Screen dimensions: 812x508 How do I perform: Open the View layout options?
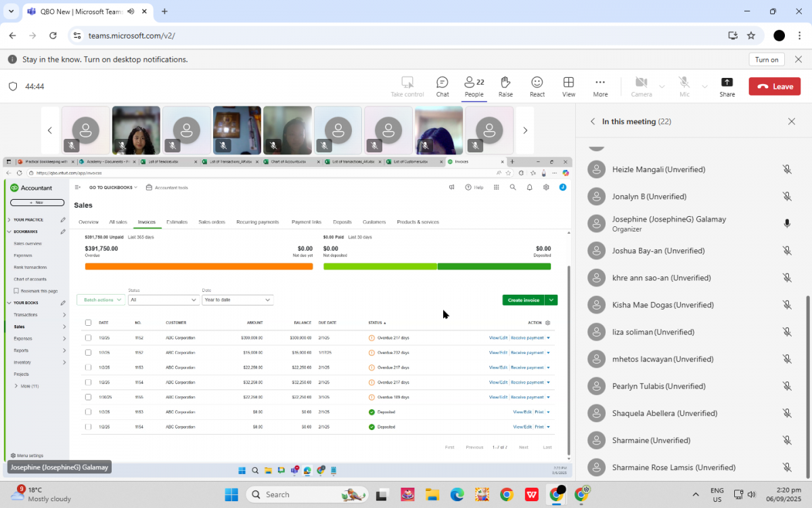[x=568, y=86]
